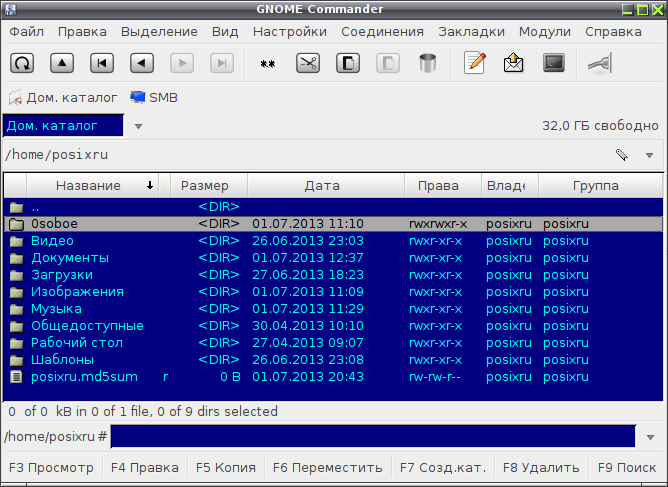668x487 pixels.
Task: Click the remote connection plug icon
Action: coord(600,63)
